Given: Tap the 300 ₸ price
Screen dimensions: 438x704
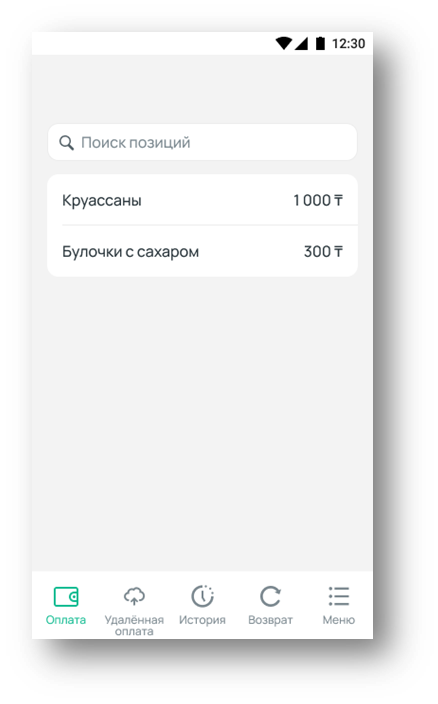Looking at the screenshot, I should [324, 251].
